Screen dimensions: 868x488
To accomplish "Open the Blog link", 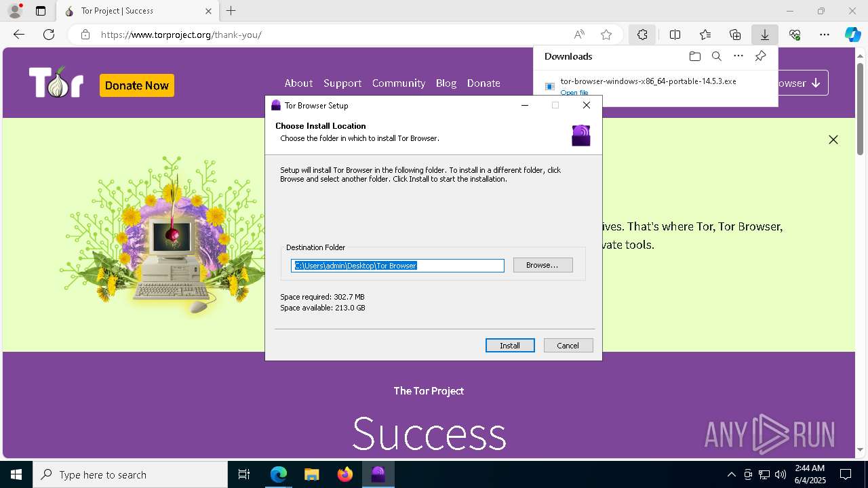I will [446, 83].
